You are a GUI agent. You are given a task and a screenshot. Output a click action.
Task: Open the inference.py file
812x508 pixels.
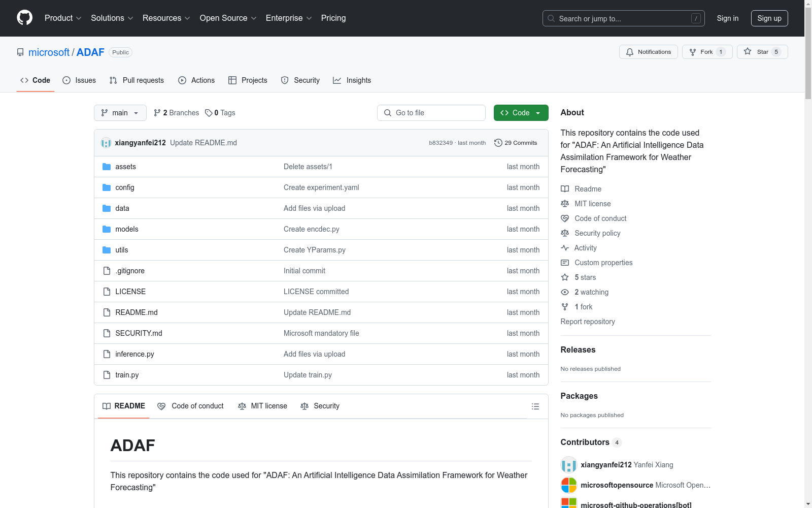tap(134, 354)
